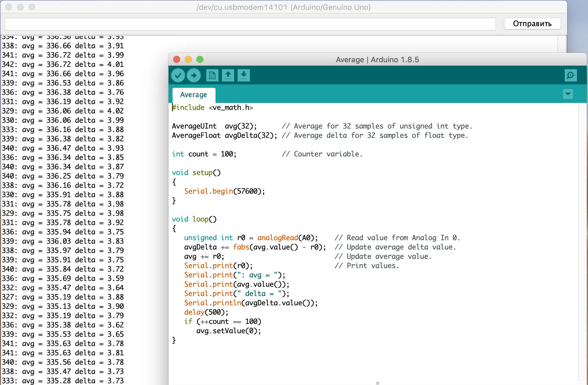Click the console divider handle dot

(x=378, y=383)
